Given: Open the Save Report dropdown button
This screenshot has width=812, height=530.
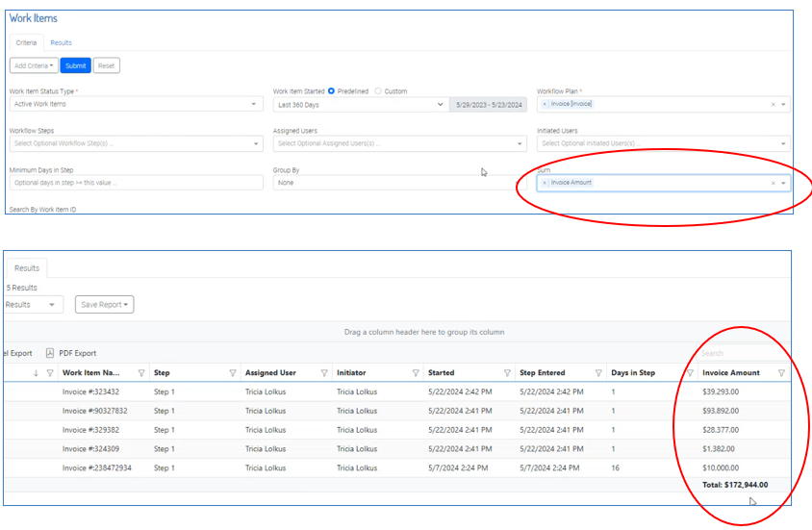Looking at the screenshot, I should (x=105, y=304).
